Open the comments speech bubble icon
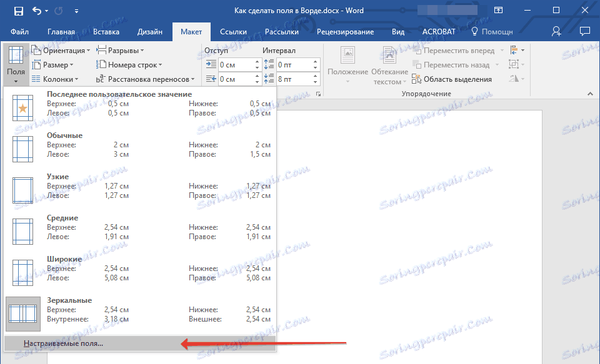 pyautogui.click(x=585, y=31)
